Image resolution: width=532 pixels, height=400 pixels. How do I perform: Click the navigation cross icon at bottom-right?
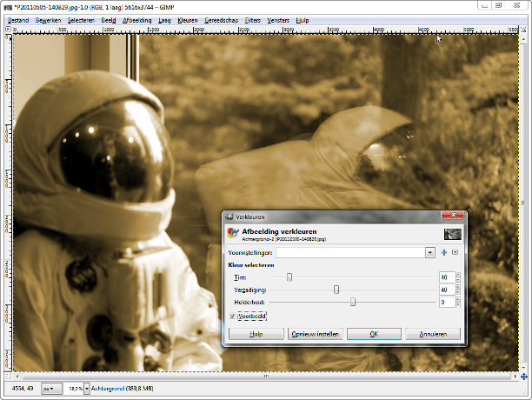[x=524, y=377]
